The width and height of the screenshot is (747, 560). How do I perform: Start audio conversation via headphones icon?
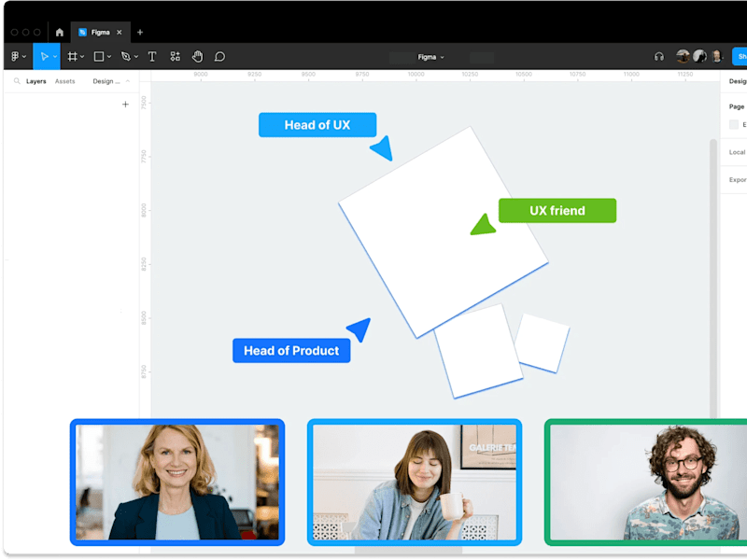[x=659, y=57]
